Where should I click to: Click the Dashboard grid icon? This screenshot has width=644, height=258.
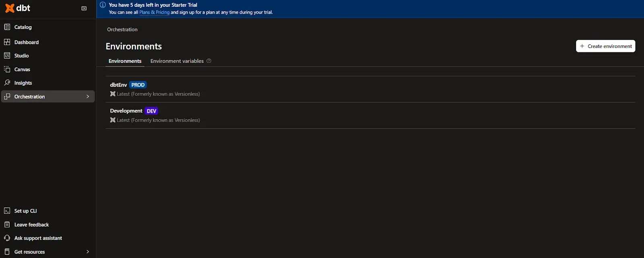(x=7, y=42)
